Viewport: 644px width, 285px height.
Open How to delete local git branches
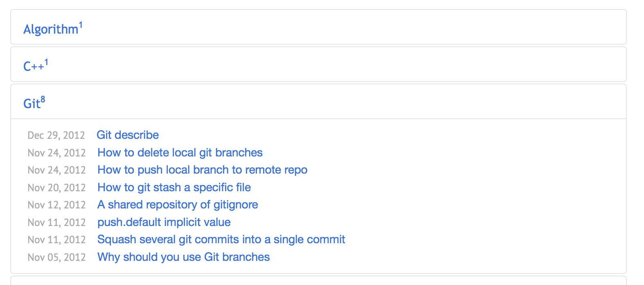[x=180, y=153]
